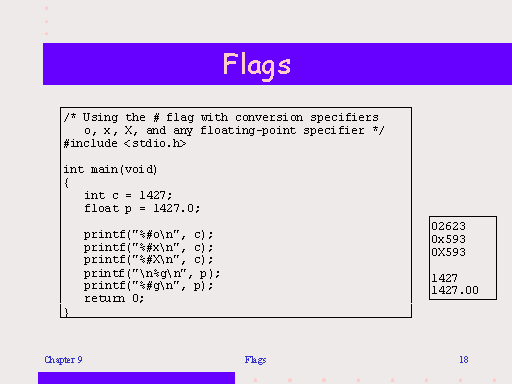Click output value '1427' in output box
The height and width of the screenshot is (384, 512).
445,278
